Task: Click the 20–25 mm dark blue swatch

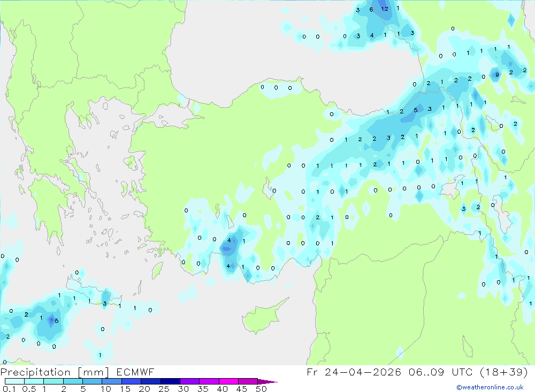Action: (x=151, y=381)
